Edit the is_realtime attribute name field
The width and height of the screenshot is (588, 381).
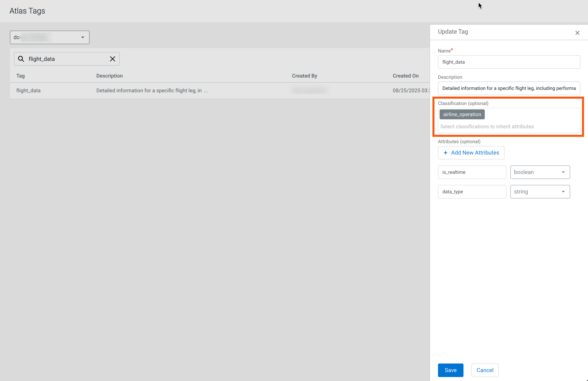pyautogui.click(x=472, y=172)
